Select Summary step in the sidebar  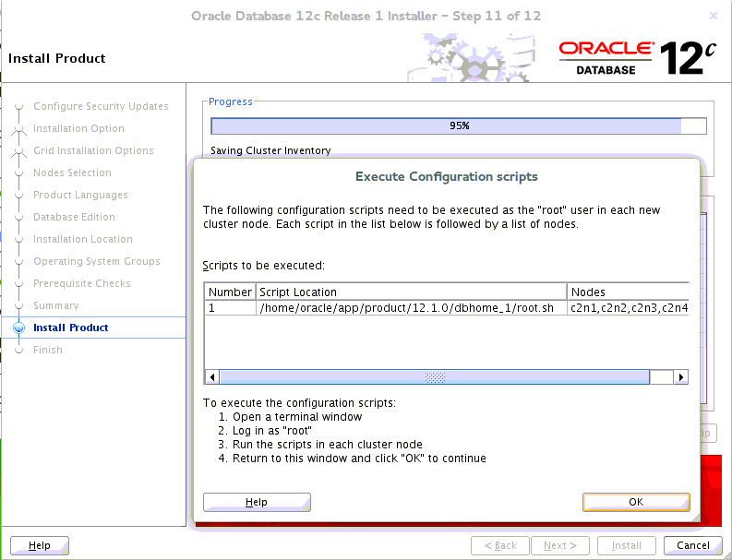click(x=55, y=305)
